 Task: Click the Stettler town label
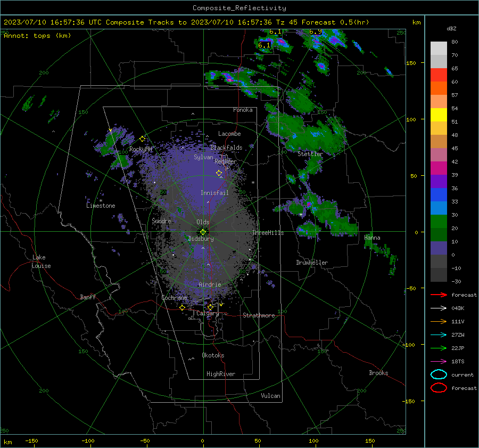(x=310, y=154)
